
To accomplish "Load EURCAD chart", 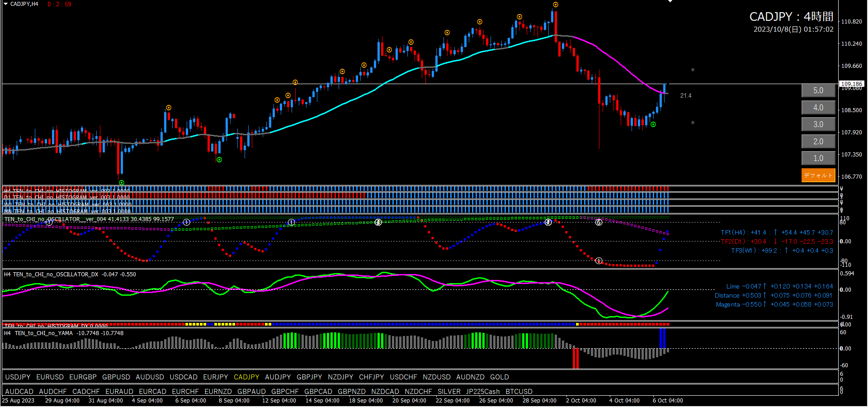I will pos(153,392).
